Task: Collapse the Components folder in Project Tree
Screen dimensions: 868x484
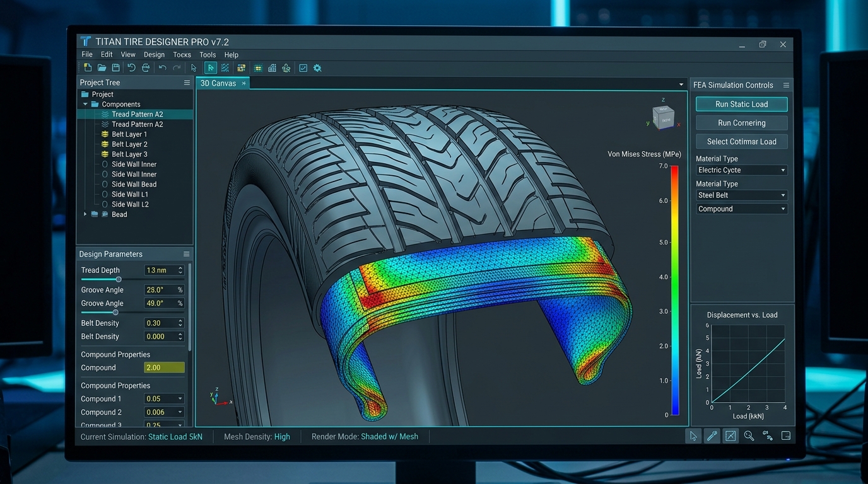Action: 85,105
